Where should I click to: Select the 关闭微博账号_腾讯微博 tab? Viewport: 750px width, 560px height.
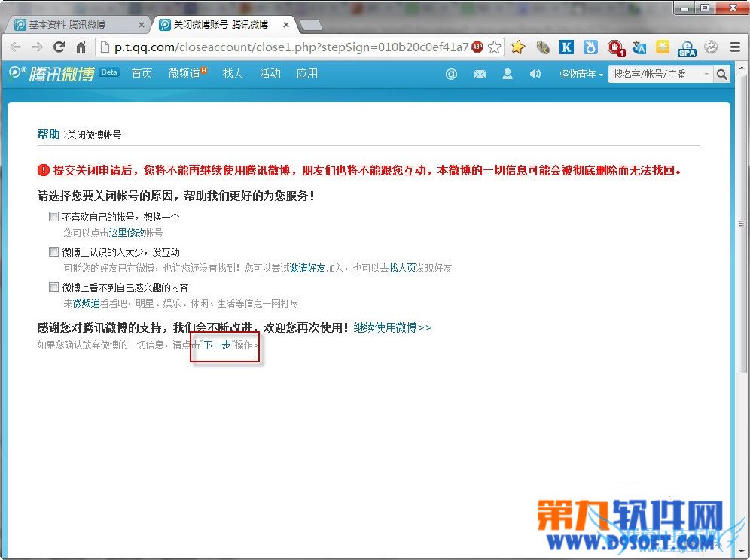click(x=221, y=24)
